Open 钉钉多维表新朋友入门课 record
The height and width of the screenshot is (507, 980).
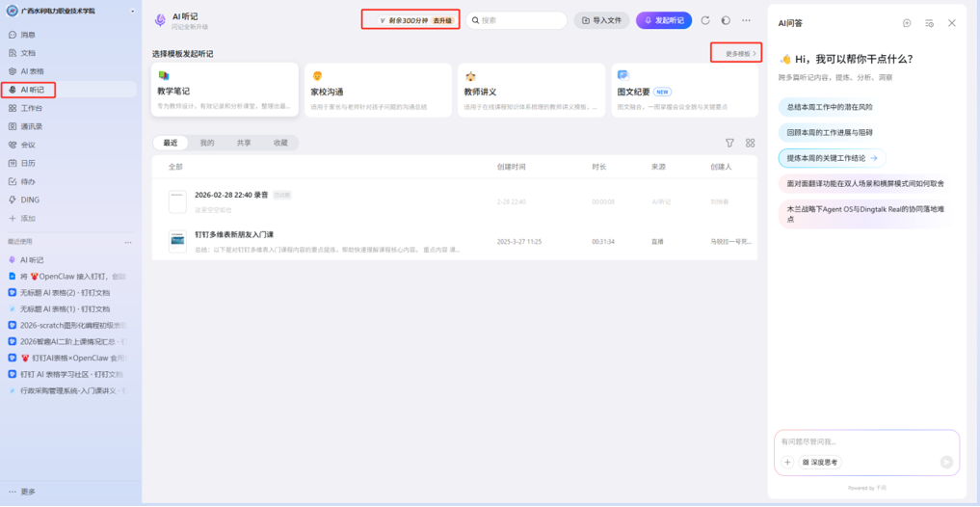455,241
